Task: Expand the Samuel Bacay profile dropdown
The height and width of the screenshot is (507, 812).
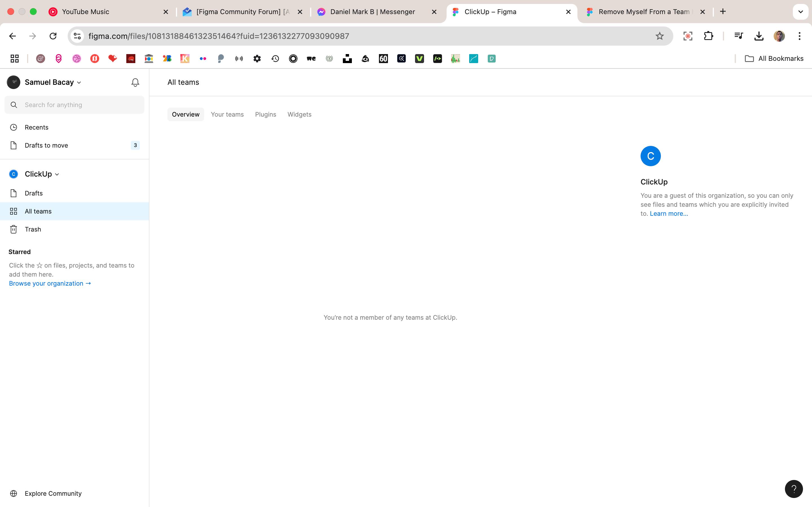Action: tap(79, 82)
